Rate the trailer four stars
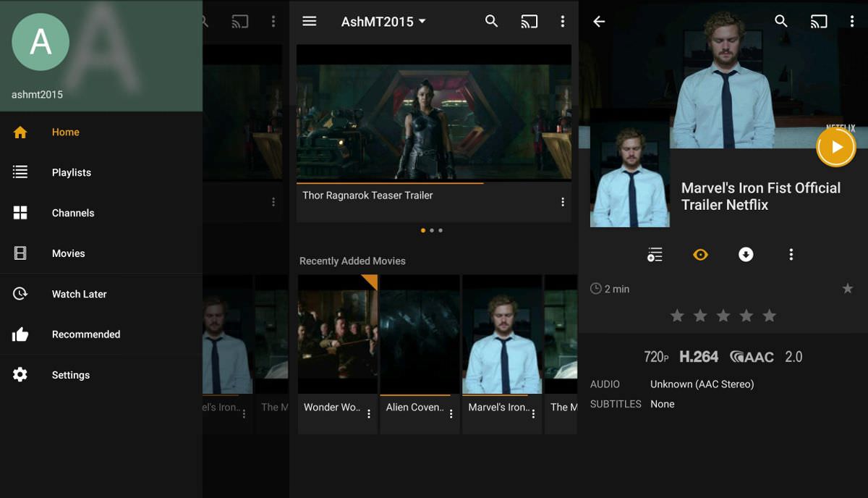 (746, 316)
